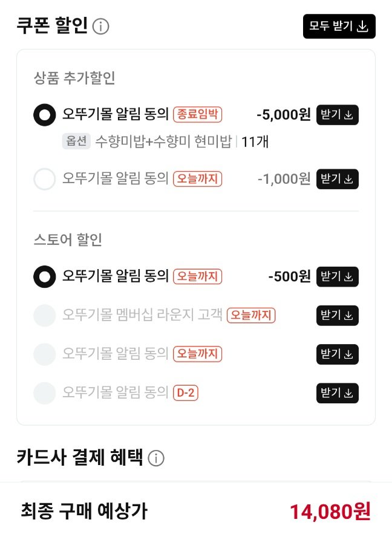Click the 옵션 tag under first coupon
Image resolution: width=392 pixels, height=534 pixels.
tap(76, 142)
